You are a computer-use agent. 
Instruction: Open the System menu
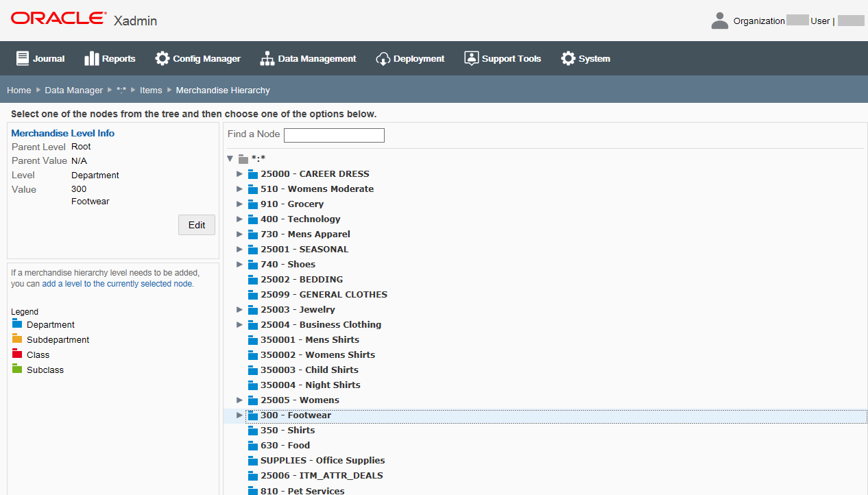pyautogui.click(x=586, y=58)
